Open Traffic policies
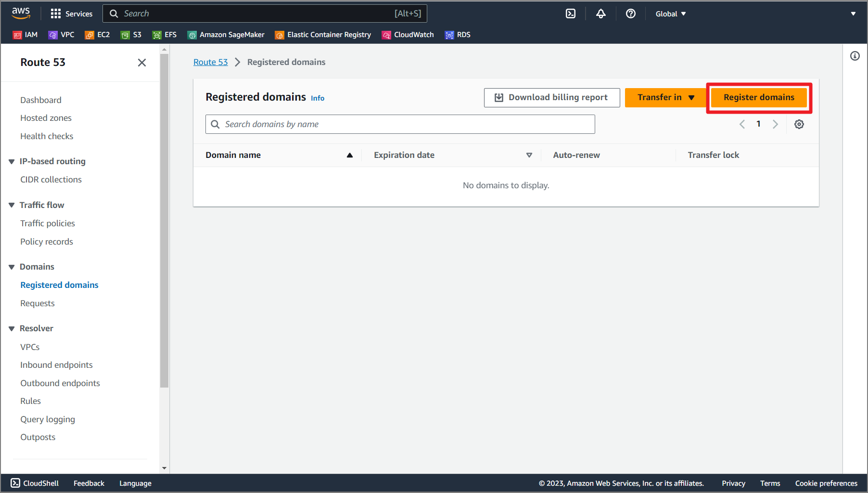This screenshot has width=868, height=493. pyautogui.click(x=48, y=223)
